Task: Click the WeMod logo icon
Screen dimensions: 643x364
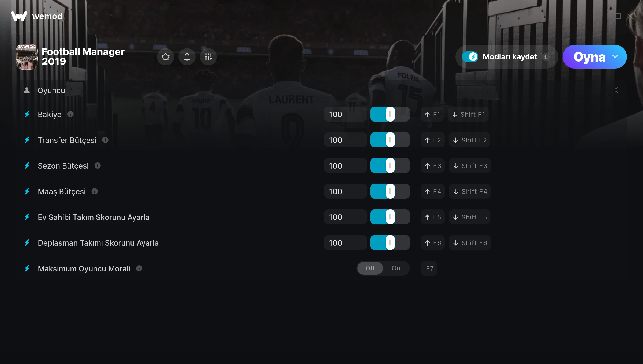Action: [19, 16]
